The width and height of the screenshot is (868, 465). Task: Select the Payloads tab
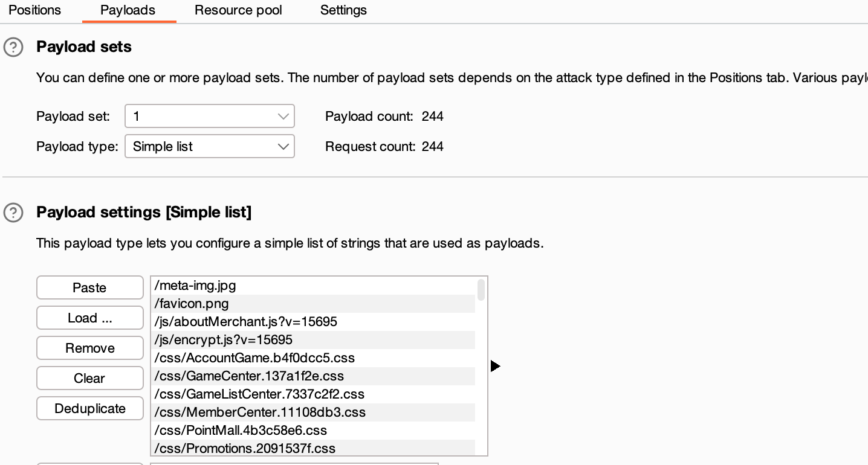click(x=128, y=10)
